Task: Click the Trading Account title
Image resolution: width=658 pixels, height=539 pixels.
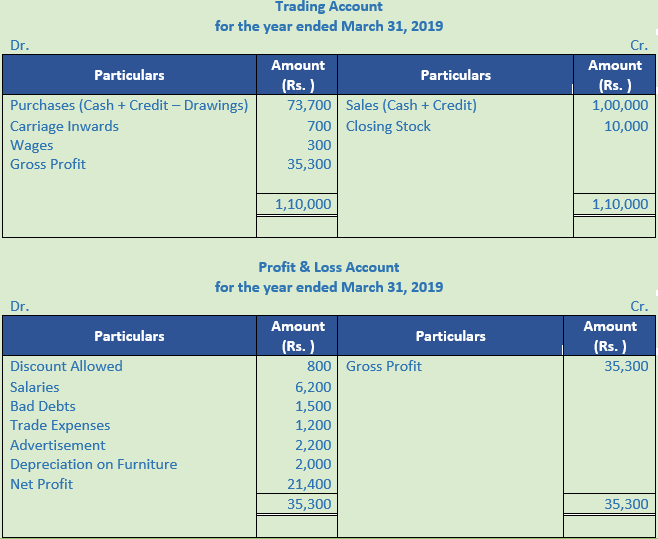Action: tap(328, 7)
